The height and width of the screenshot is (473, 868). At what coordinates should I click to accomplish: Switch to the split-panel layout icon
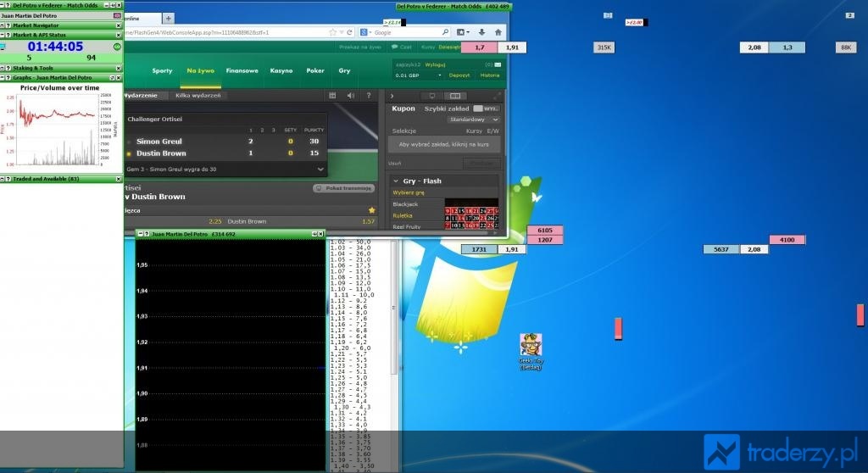[x=455, y=96]
